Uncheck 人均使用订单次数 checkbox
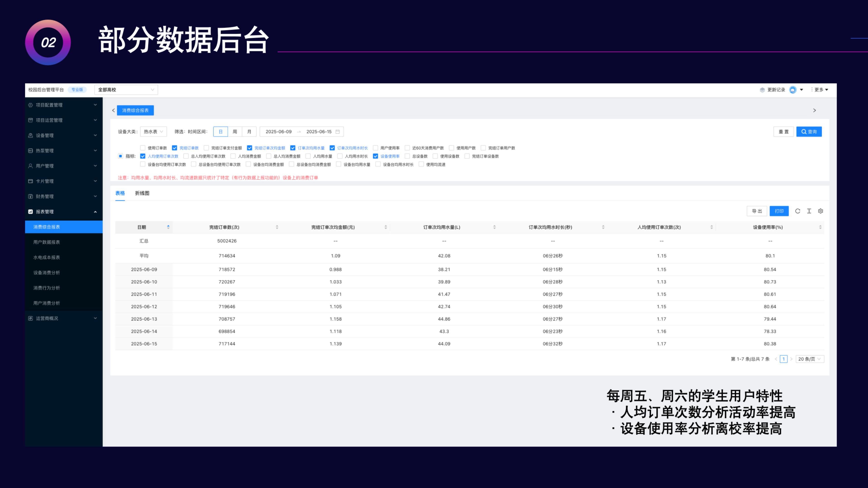 (x=143, y=156)
